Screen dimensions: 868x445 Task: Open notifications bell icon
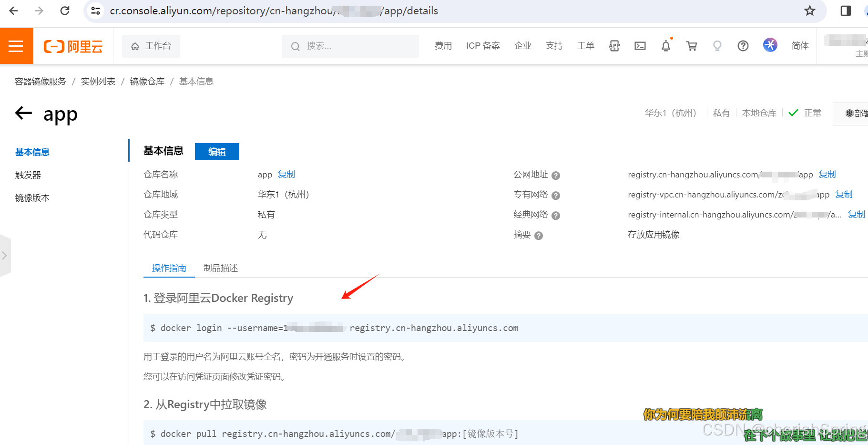666,46
